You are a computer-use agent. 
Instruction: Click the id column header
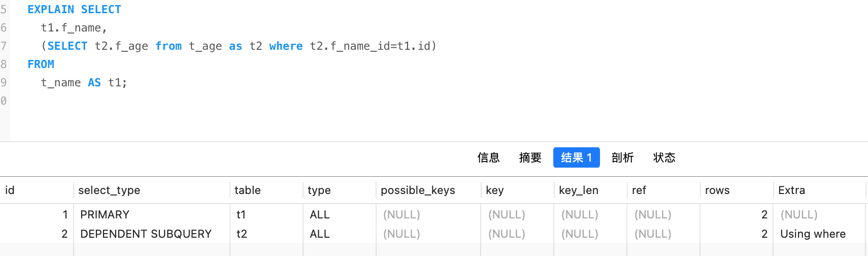[x=10, y=190]
